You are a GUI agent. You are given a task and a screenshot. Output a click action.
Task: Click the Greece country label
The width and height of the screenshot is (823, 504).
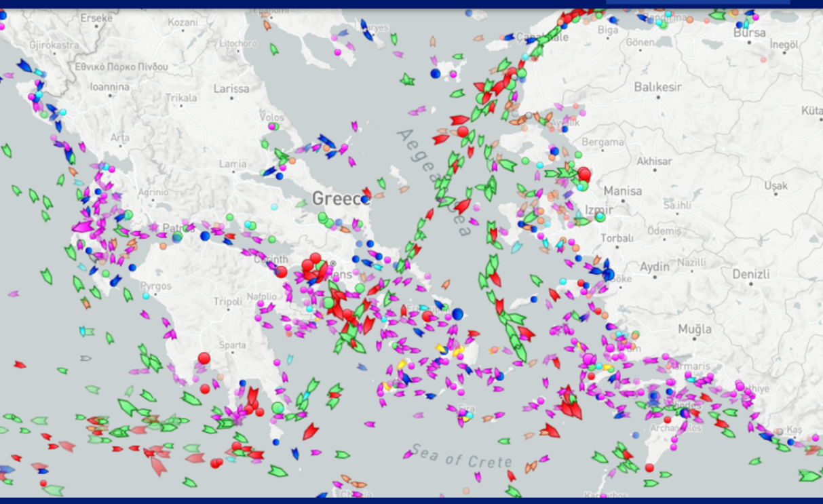pyautogui.click(x=340, y=199)
